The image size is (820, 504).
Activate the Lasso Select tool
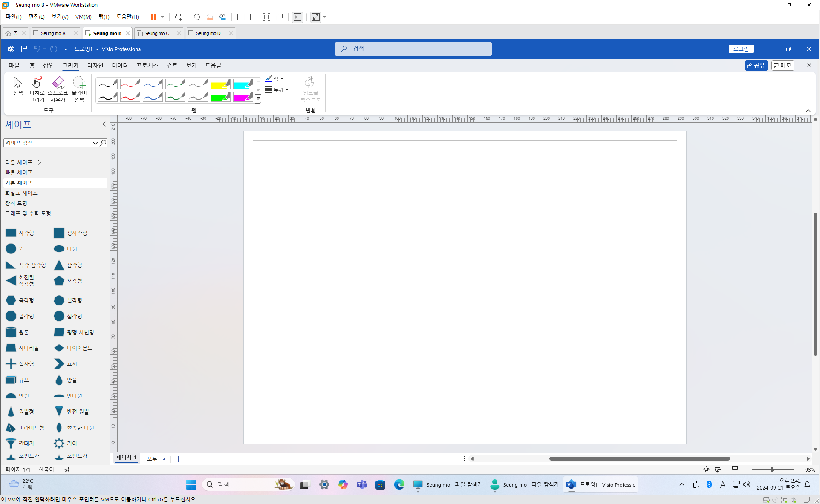point(79,89)
